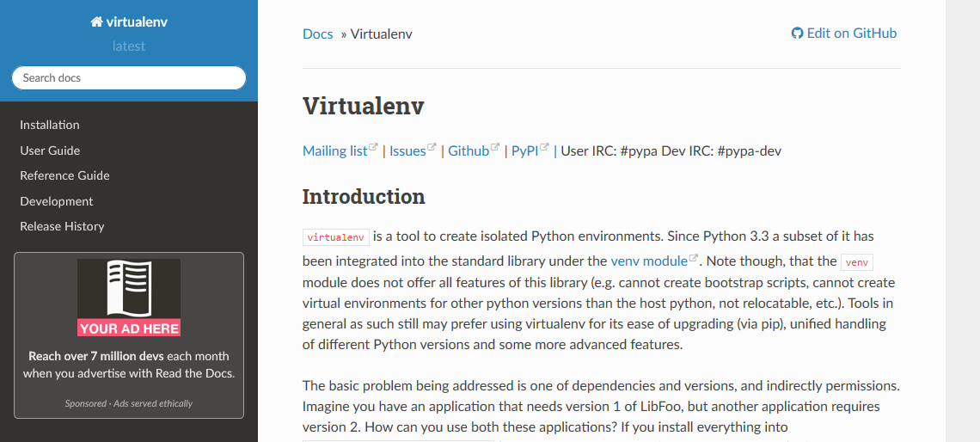Open the Installation page in sidebar
Viewport: 980px width, 442px height.
tap(50, 125)
